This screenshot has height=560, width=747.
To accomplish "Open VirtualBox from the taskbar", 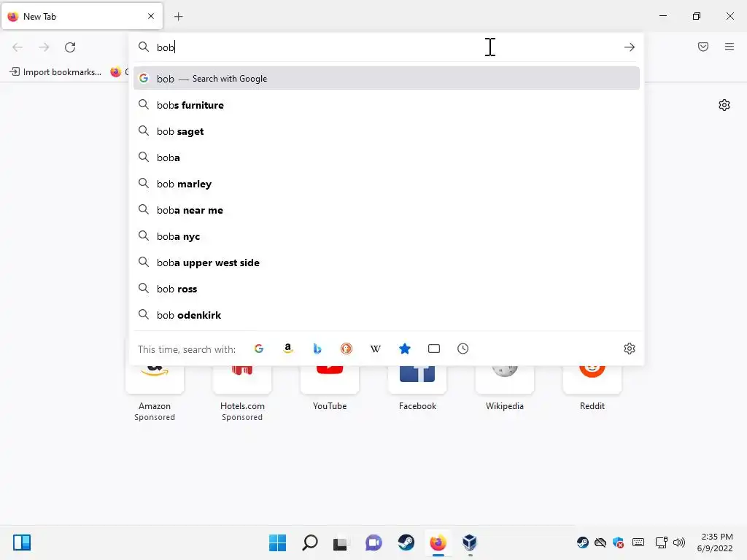I will (x=470, y=542).
